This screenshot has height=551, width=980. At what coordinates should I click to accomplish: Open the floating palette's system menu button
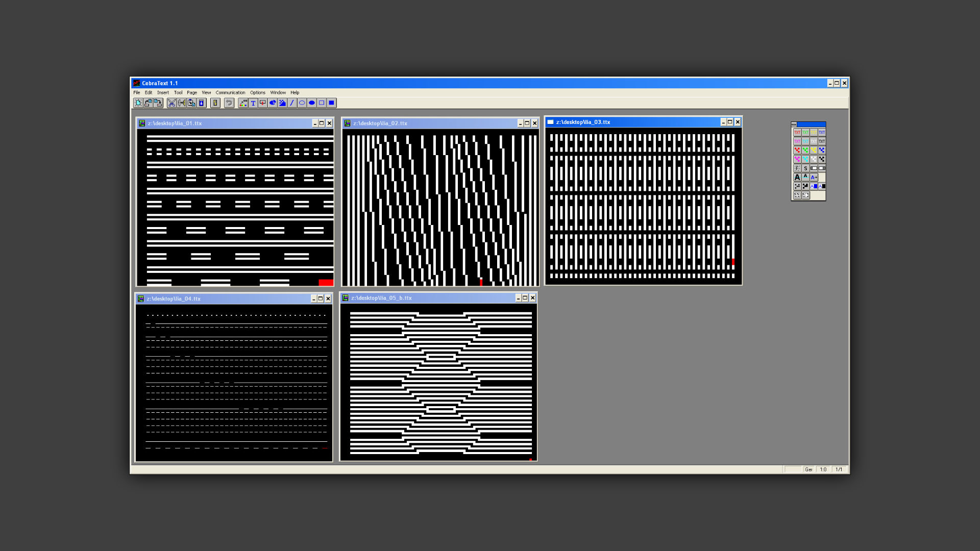click(x=794, y=124)
